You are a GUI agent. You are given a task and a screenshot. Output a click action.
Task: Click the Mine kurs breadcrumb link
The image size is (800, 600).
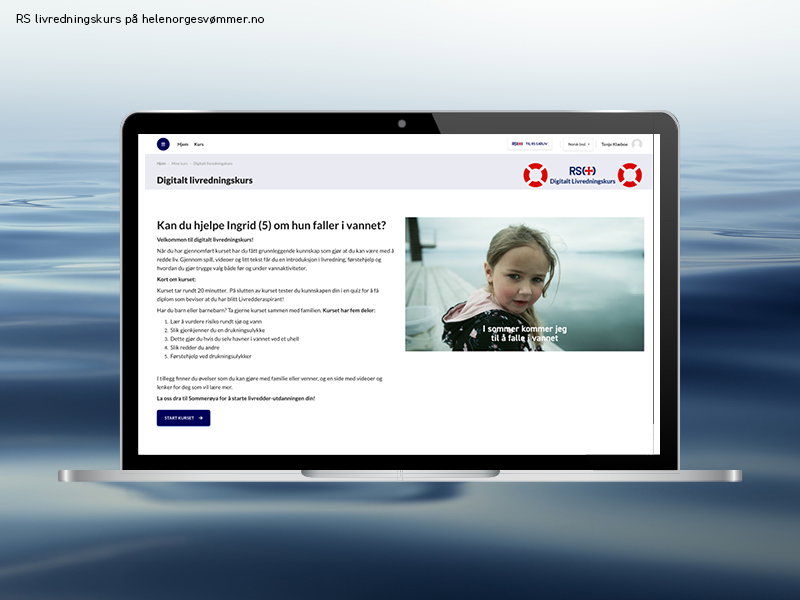point(180,164)
